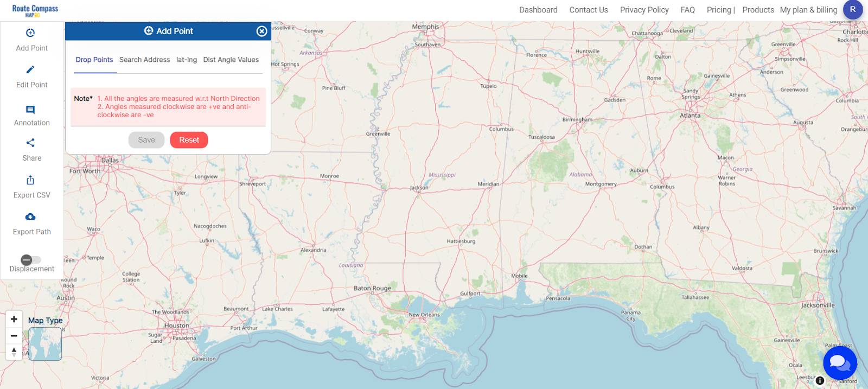The height and width of the screenshot is (389, 868).
Task: Click the Mobile label on map
Action: (x=519, y=276)
